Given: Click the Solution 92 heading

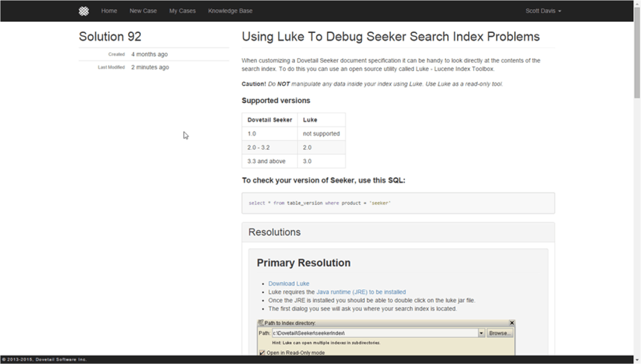Looking at the screenshot, I should [110, 36].
